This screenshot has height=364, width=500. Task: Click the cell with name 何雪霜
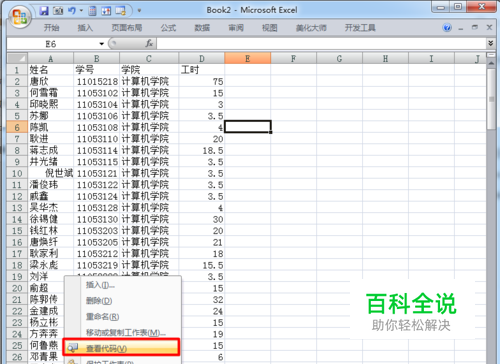click(51, 93)
